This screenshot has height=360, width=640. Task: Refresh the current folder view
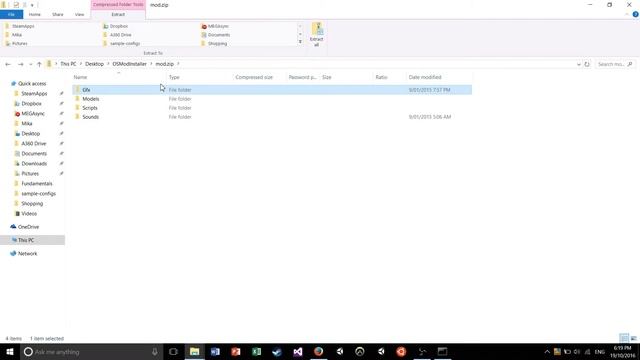tap(587, 64)
